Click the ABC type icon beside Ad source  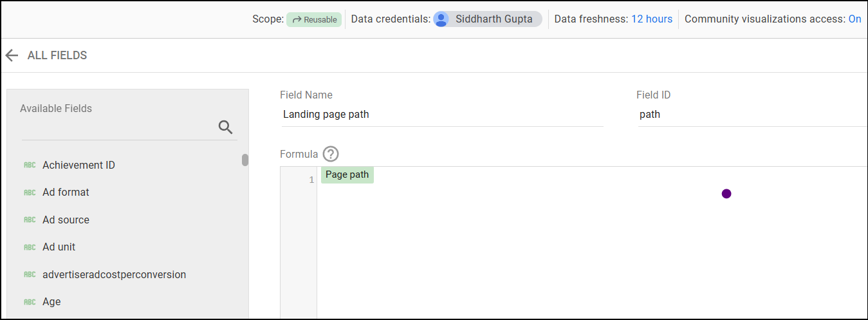click(x=30, y=220)
